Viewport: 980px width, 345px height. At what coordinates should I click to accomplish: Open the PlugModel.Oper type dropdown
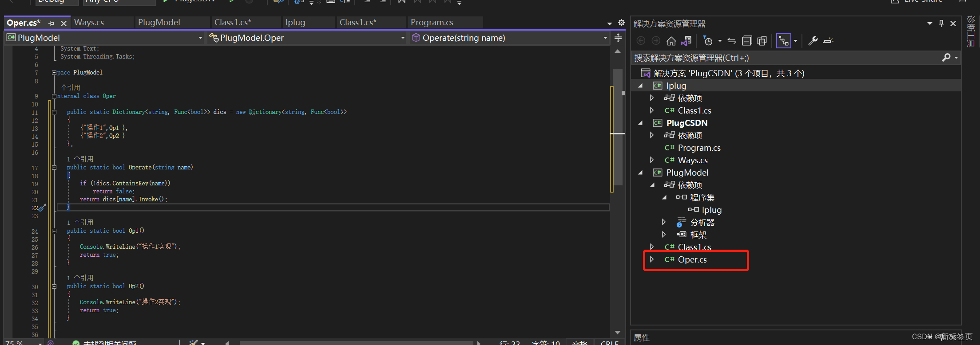(403, 38)
